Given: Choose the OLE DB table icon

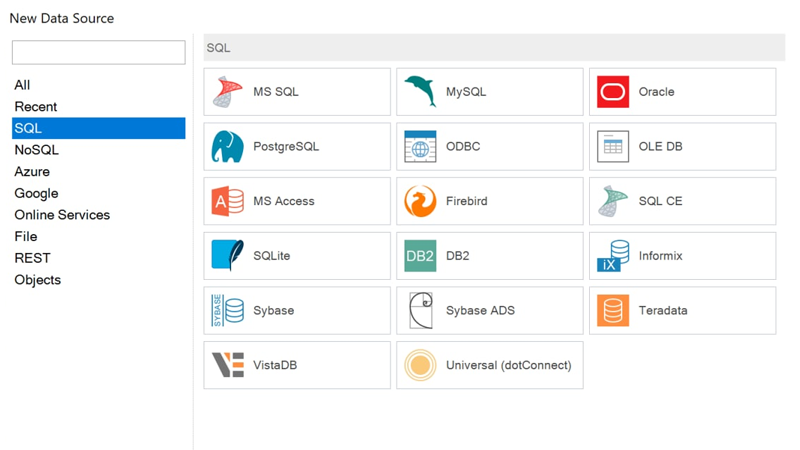Looking at the screenshot, I should [613, 146].
